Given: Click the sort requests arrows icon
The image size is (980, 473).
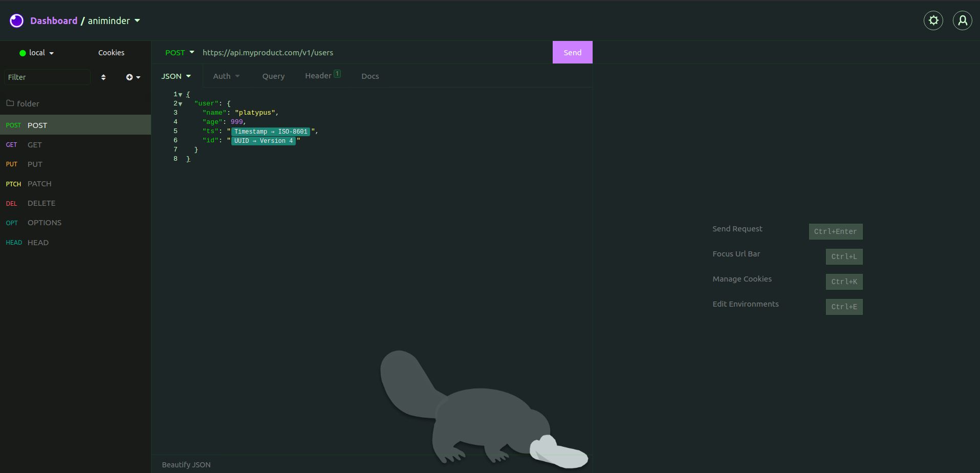Looking at the screenshot, I should [103, 77].
